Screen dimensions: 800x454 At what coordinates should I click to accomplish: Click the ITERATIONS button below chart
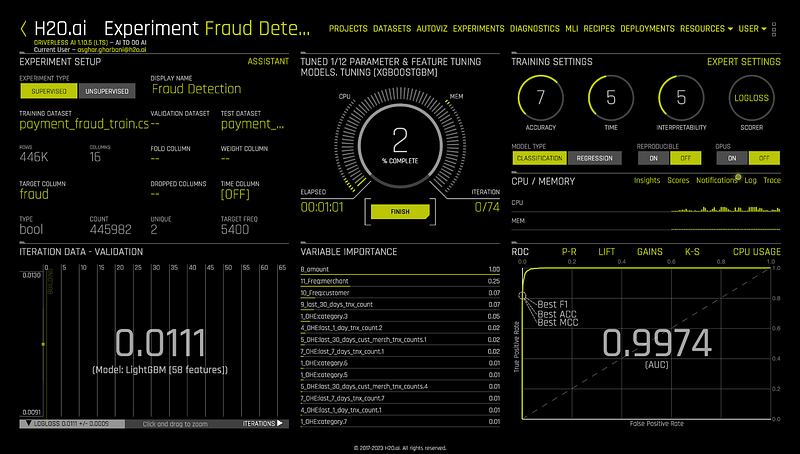pos(262,423)
